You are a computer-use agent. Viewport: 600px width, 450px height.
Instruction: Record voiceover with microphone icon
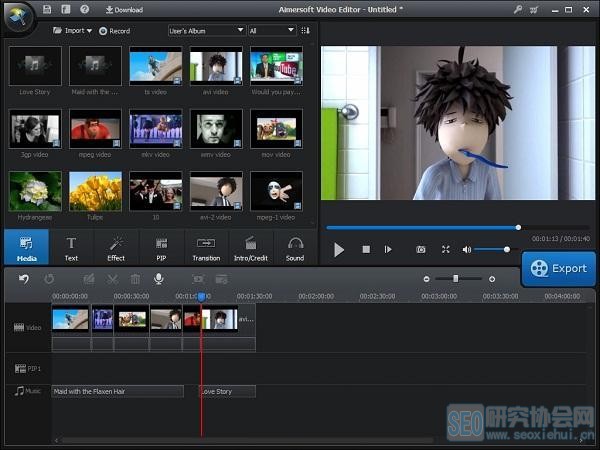tap(159, 279)
